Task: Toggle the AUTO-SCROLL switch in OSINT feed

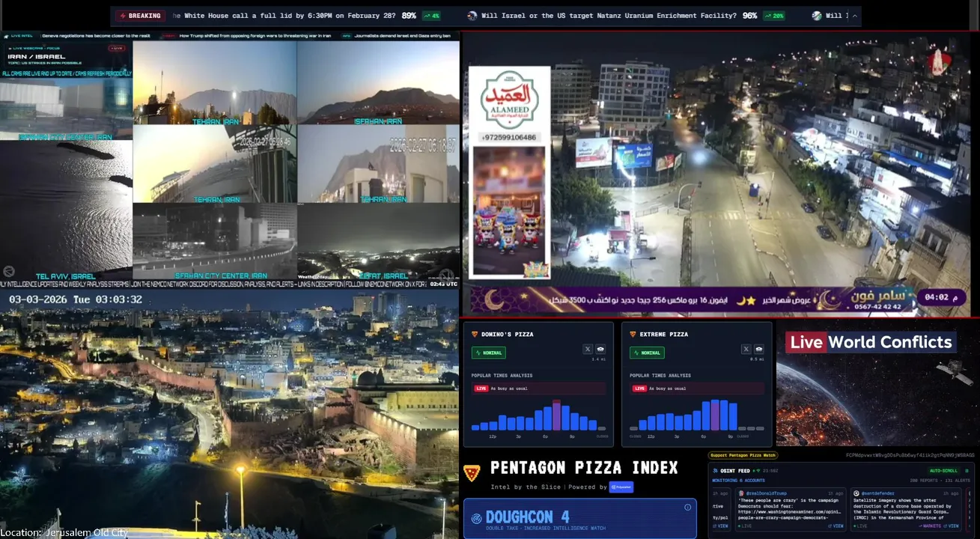Action: point(943,471)
